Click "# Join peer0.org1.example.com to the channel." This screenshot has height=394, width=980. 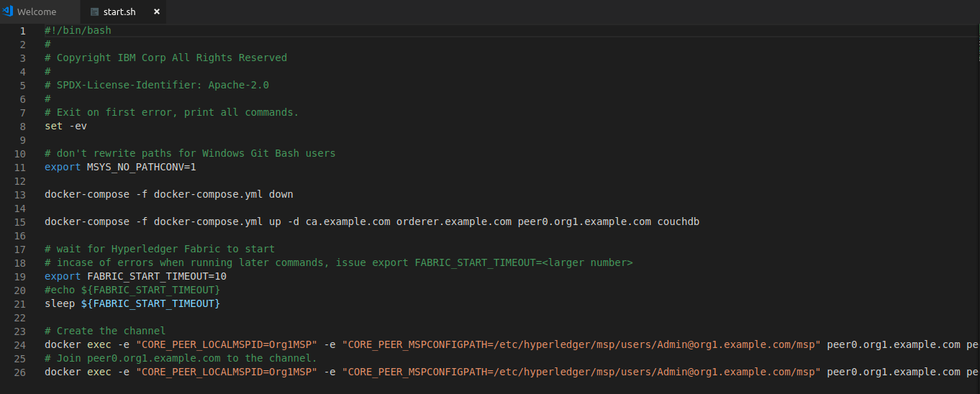click(x=181, y=358)
